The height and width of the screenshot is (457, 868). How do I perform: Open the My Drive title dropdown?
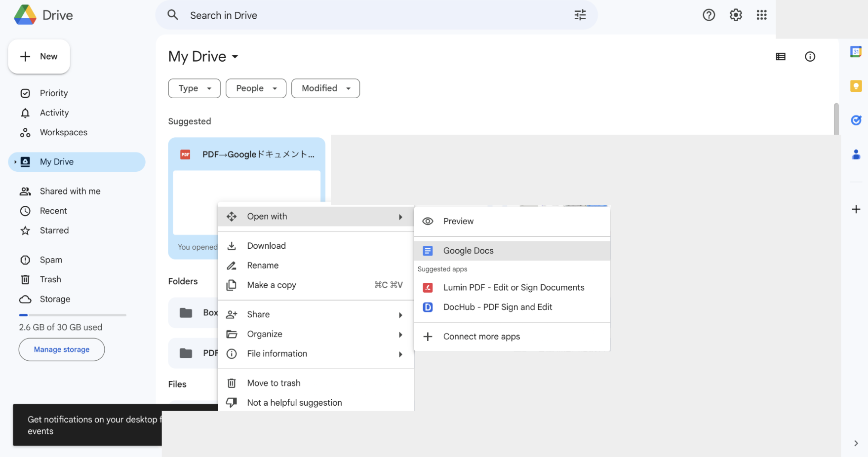[x=203, y=57]
